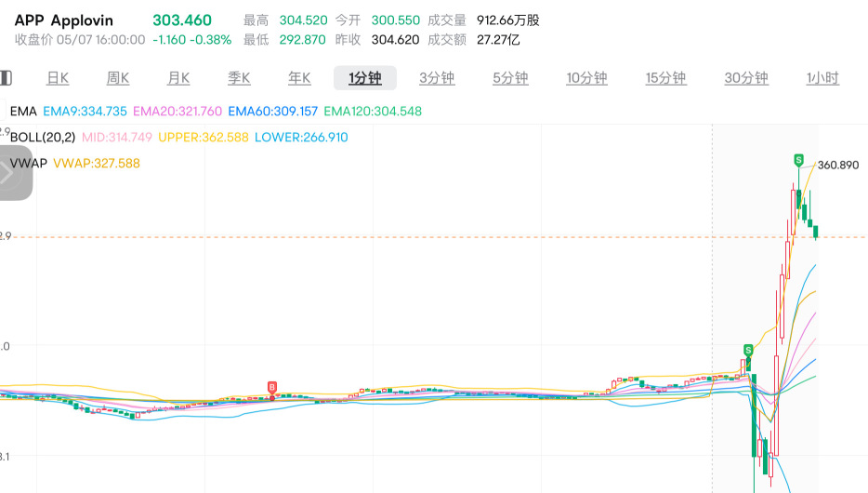Open the 10分钟 interval tab
The width and height of the screenshot is (868, 493).
pos(586,78)
